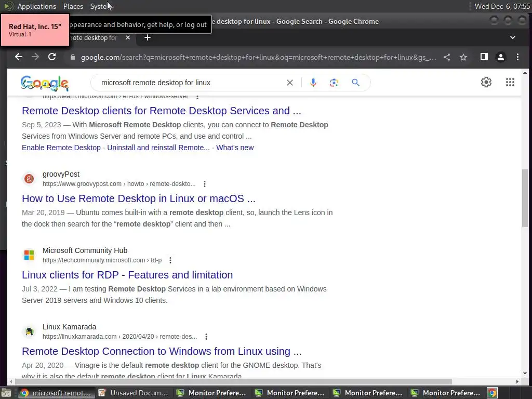Open the Chrome three-dot menu
Screen dimensions: 532x399
(517, 57)
